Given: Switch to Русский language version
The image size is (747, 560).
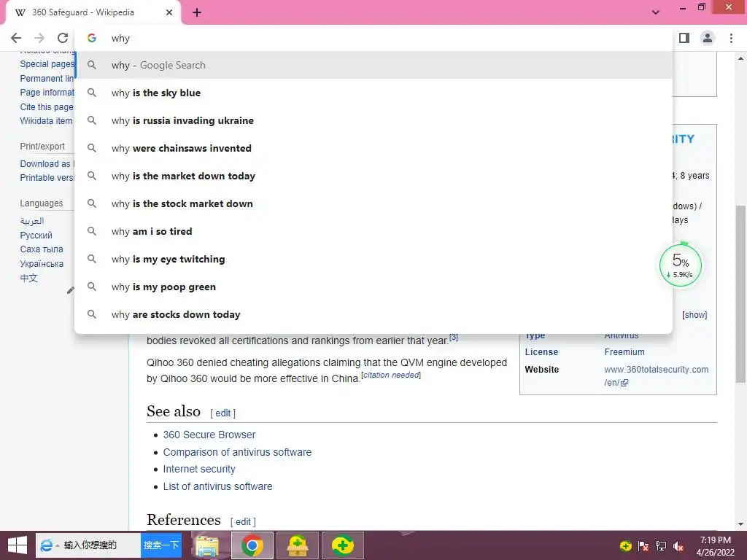Looking at the screenshot, I should click(x=36, y=236).
